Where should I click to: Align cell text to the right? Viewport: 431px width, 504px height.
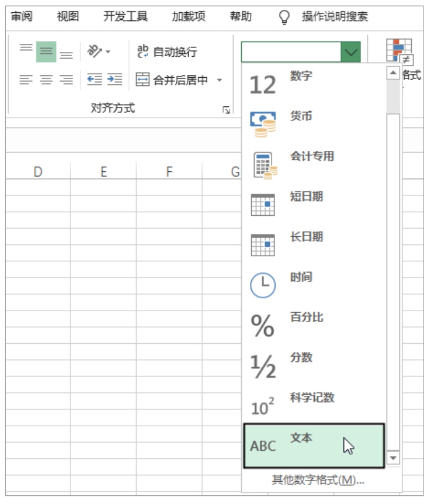67,80
